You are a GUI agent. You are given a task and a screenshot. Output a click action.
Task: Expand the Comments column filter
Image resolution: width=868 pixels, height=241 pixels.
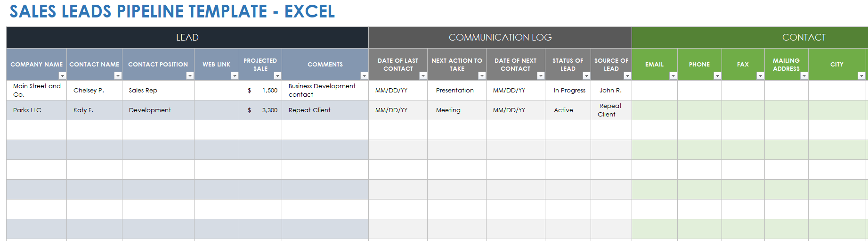pos(364,76)
